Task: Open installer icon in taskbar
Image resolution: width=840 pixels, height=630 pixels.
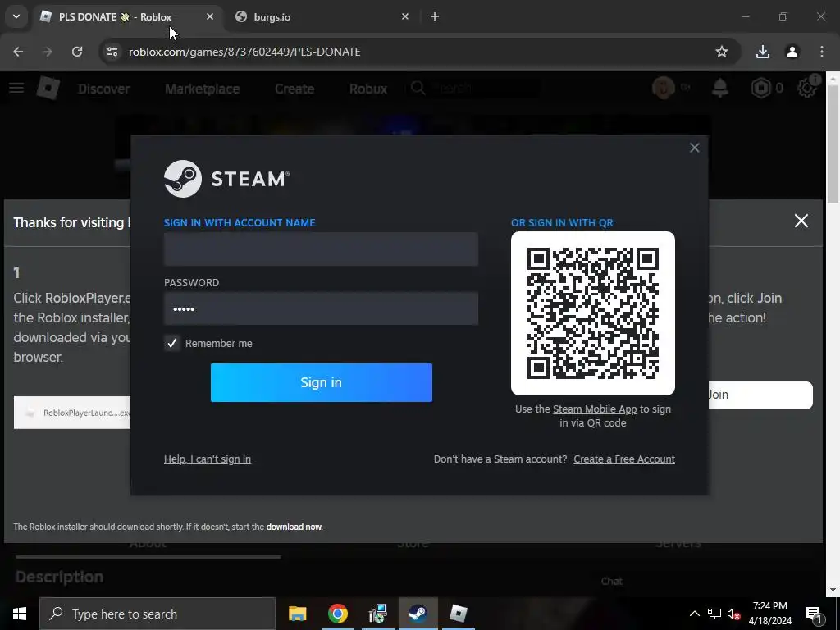Action: 377,614
